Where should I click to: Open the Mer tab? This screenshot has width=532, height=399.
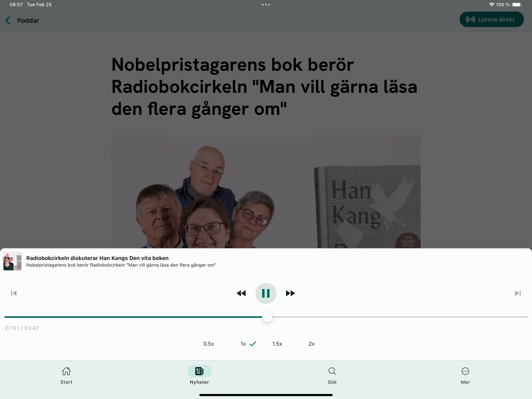[x=465, y=375]
